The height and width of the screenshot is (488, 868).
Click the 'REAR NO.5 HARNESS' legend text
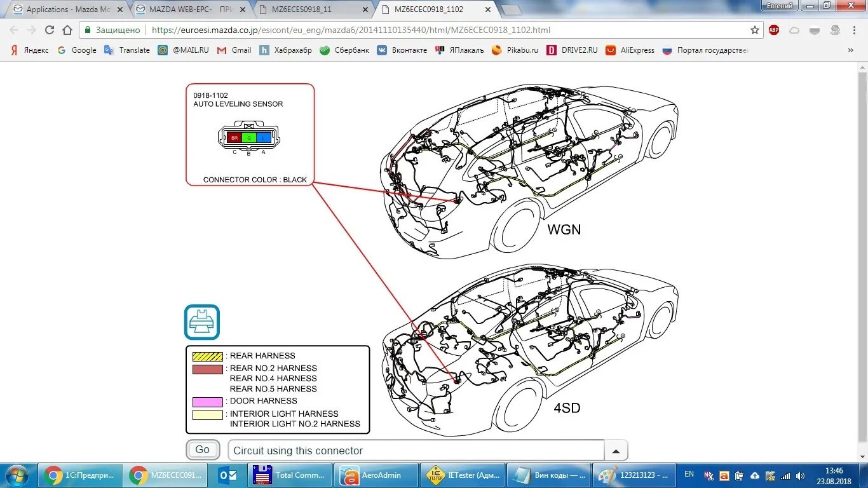[273, 389]
